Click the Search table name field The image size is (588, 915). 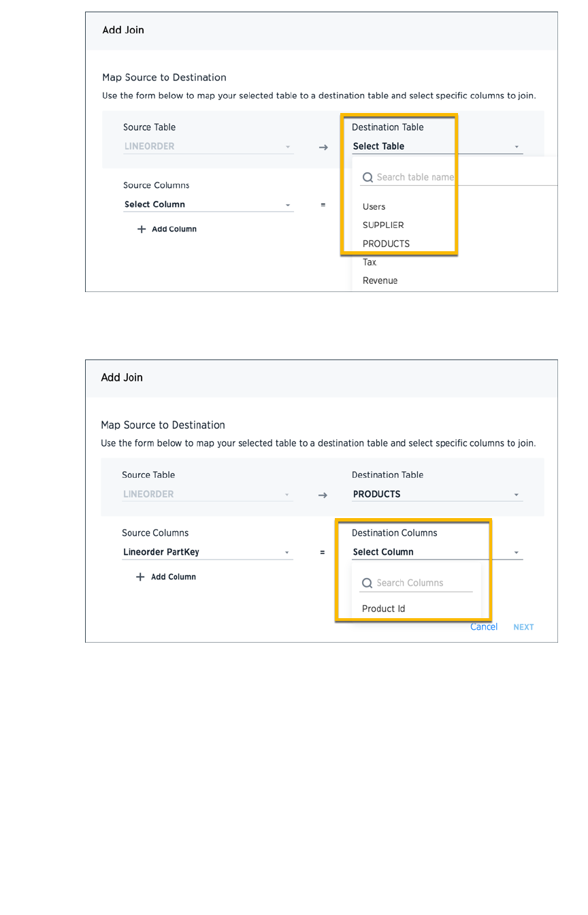coord(416,178)
